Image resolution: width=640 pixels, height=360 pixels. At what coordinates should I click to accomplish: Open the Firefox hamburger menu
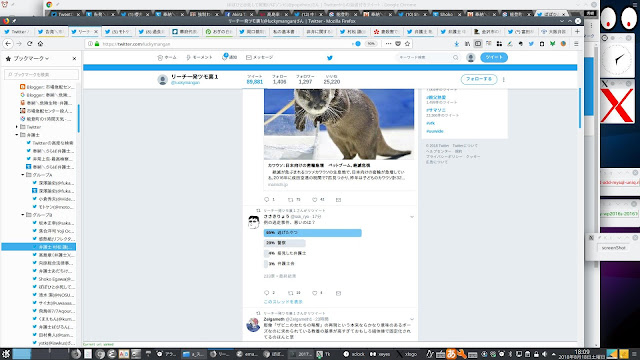(576, 44)
